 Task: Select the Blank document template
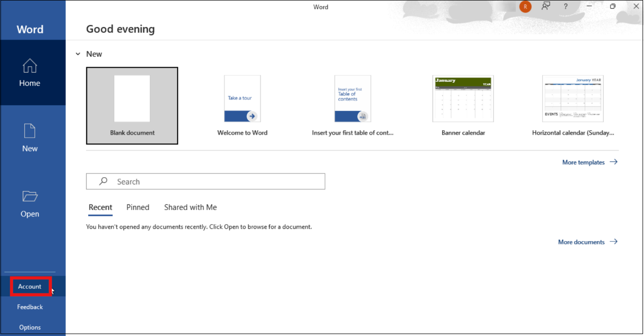tap(132, 106)
